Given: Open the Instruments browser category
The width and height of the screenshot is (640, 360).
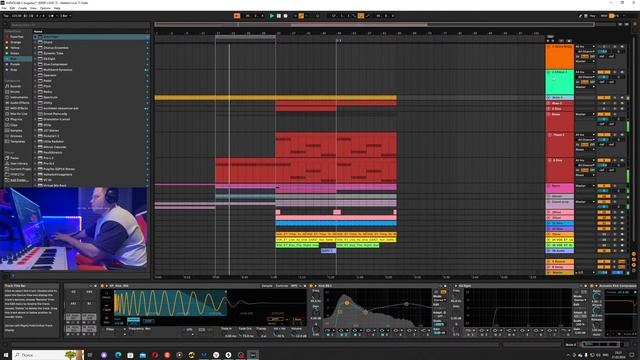Looking at the screenshot, I should point(19,98).
